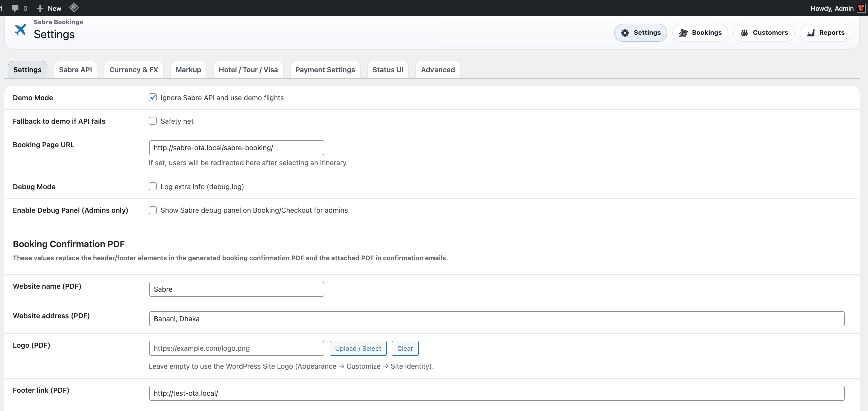Click the "Booking Confirmation PDF" heading
Image resolution: width=868 pixels, height=411 pixels.
[69, 244]
